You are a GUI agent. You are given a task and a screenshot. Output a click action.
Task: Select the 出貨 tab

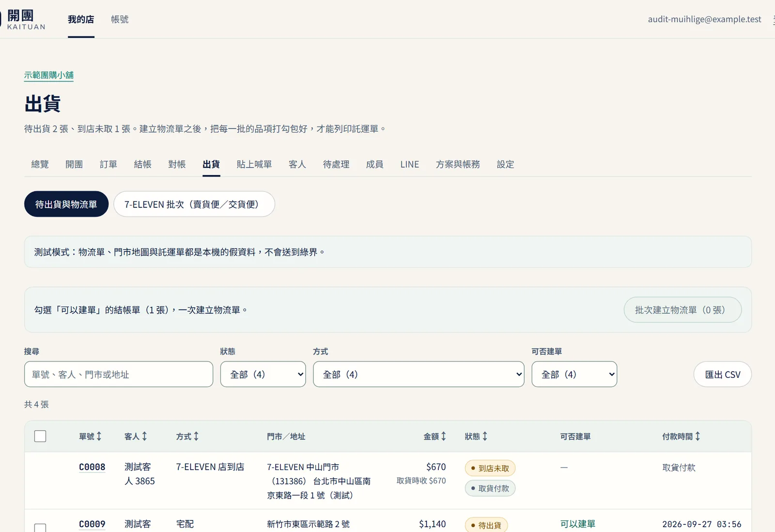pyautogui.click(x=211, y=164)
